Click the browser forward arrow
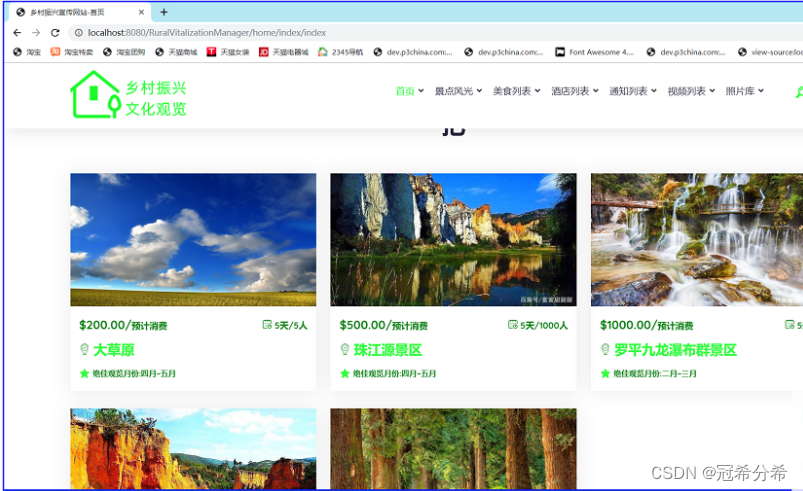This screenshot has height=491, width=803. pos(36,33)
